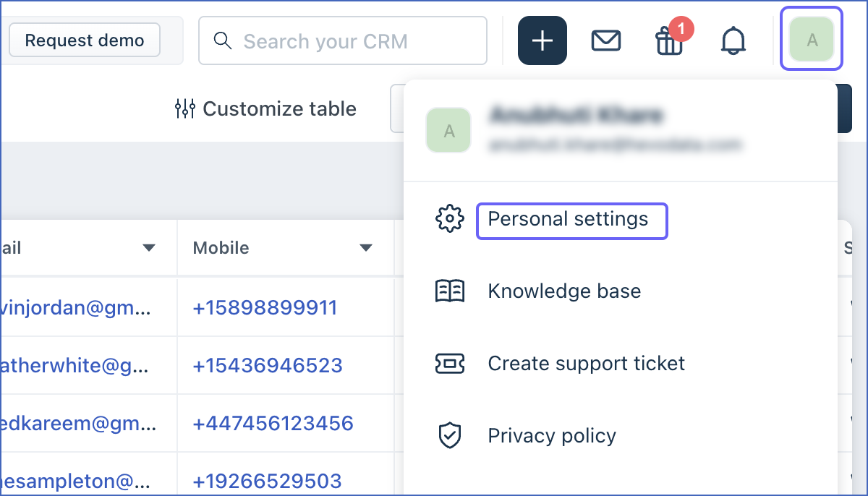
Task: Choose Knowledge base in the account menu
Action: (564, 291)
